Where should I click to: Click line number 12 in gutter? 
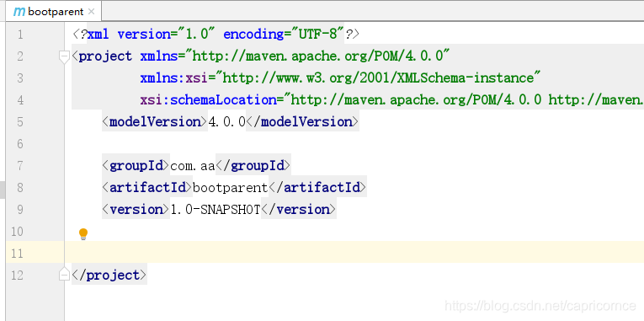[x=17, y=276]
